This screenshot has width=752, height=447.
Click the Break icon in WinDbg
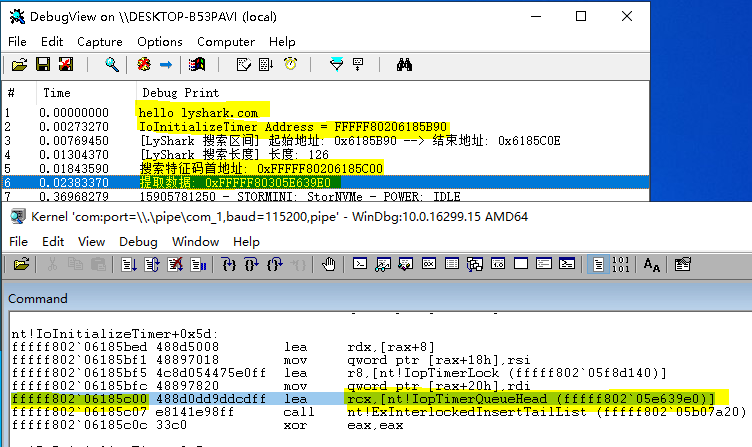[198, 264]
